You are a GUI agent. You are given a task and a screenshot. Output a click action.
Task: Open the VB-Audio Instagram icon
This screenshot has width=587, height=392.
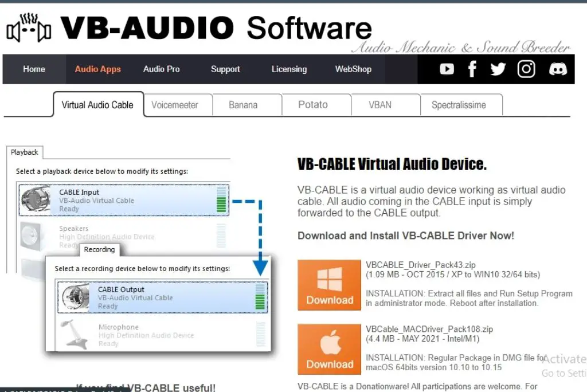tap(526, 69)
